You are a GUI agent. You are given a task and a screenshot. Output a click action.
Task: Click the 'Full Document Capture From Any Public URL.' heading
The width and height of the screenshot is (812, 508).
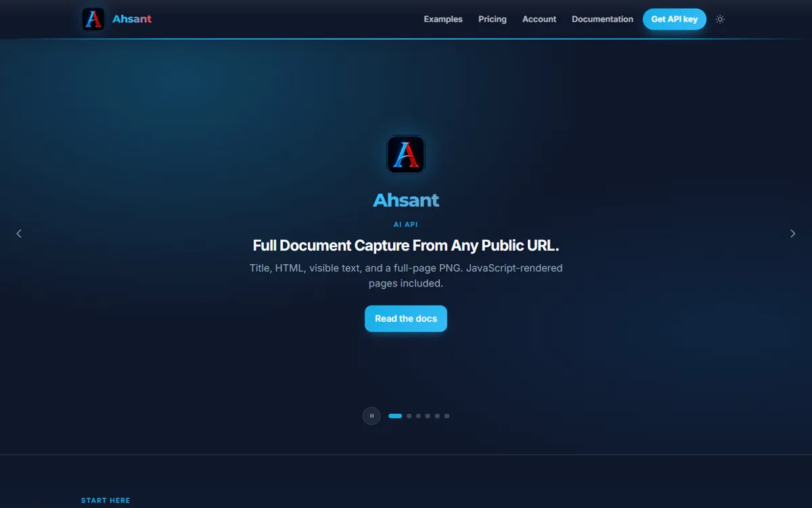406,245
